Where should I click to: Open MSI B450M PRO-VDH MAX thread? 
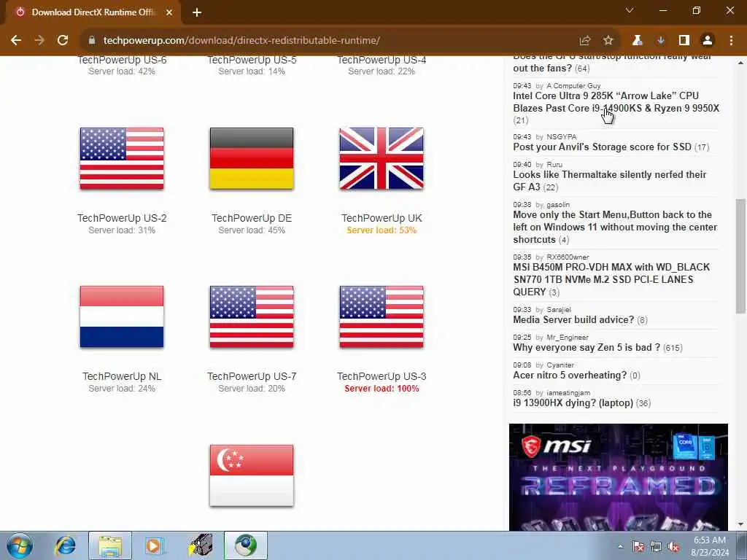[612, 279]
